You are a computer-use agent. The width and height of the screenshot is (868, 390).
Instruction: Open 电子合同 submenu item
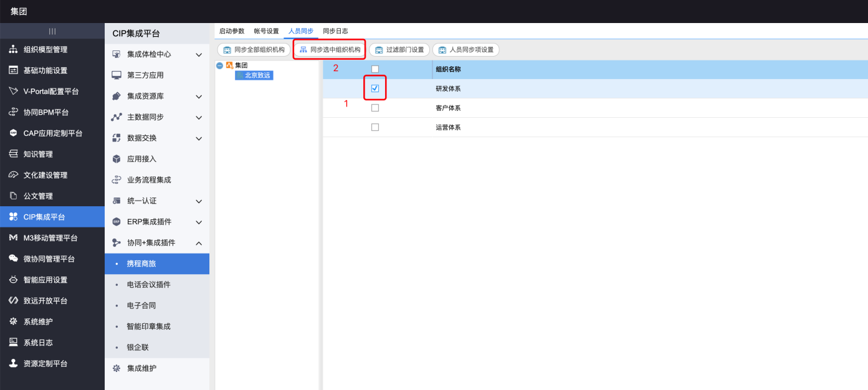click(157, 306)
